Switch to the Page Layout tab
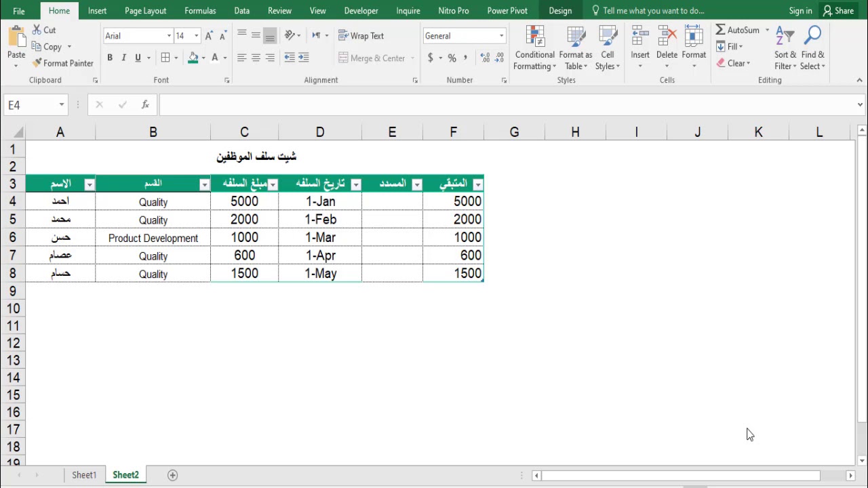The image size is (868, 488). point(145,11)
